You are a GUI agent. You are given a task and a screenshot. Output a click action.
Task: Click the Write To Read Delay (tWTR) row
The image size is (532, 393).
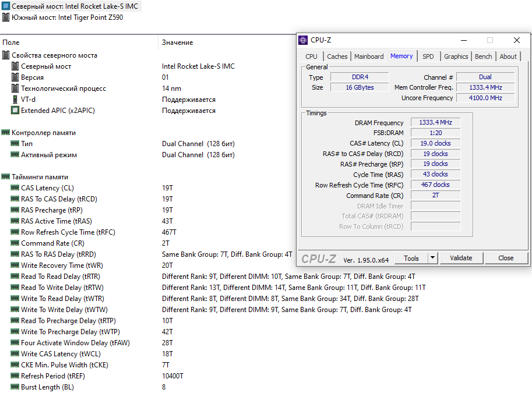pyautogui.click(x=215, y=299)
